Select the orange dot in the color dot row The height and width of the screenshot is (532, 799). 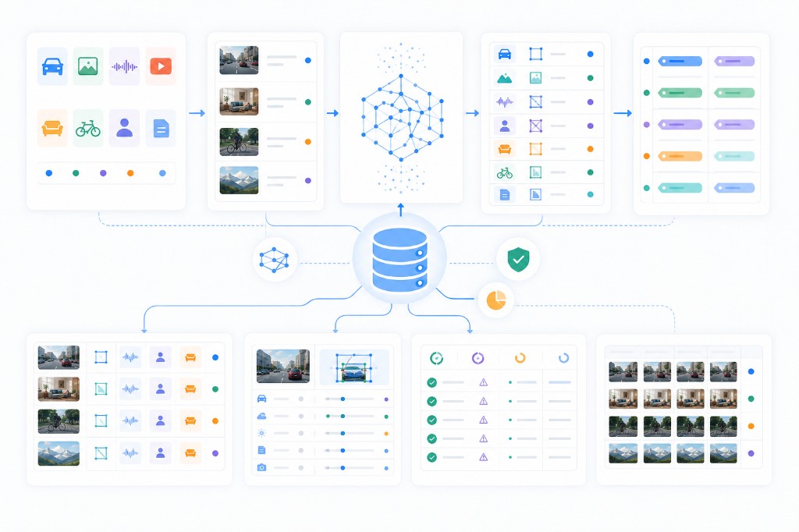[130, 173]
